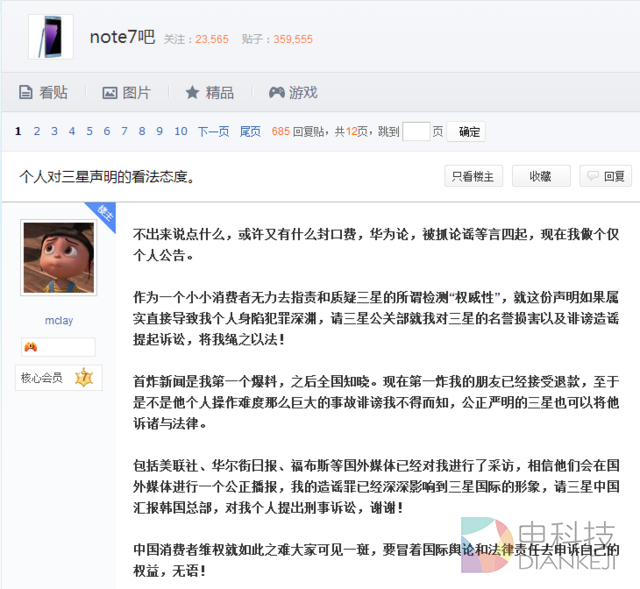Click the 回复 reply button
The width and height of the screenshot is (640, 589).
coord(605,176)
